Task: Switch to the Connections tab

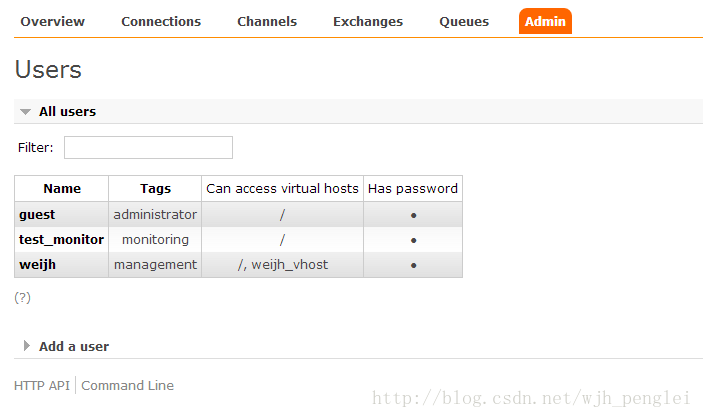Action: point(161,22)
